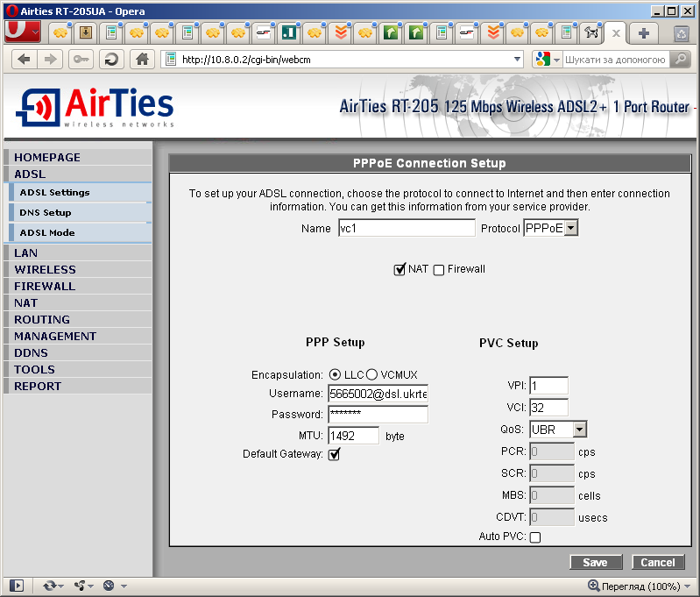
Task: Open the WIRELESS menu item
Action: pos(78,269)
